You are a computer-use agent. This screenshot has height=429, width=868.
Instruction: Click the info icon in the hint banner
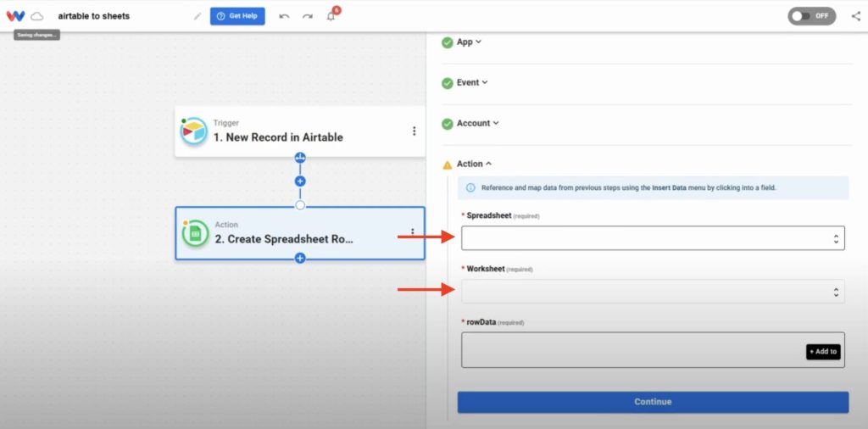point(470,187)
